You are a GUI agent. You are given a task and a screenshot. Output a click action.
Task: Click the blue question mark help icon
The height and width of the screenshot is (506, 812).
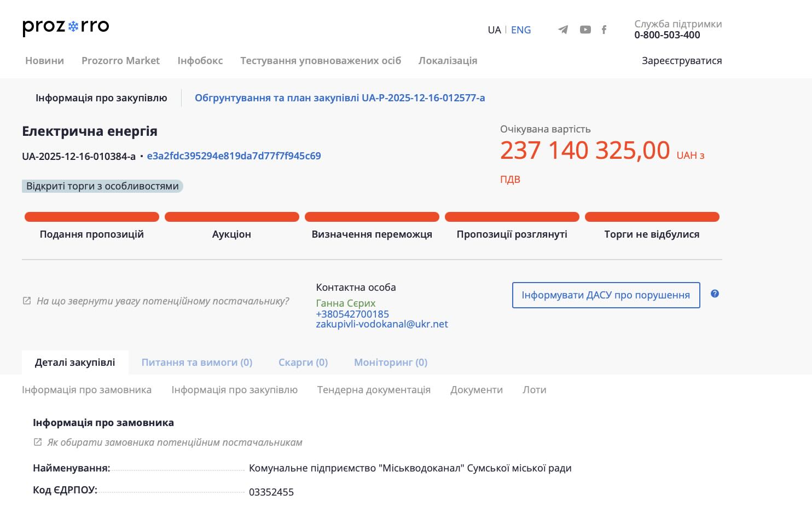coord(715,294)
